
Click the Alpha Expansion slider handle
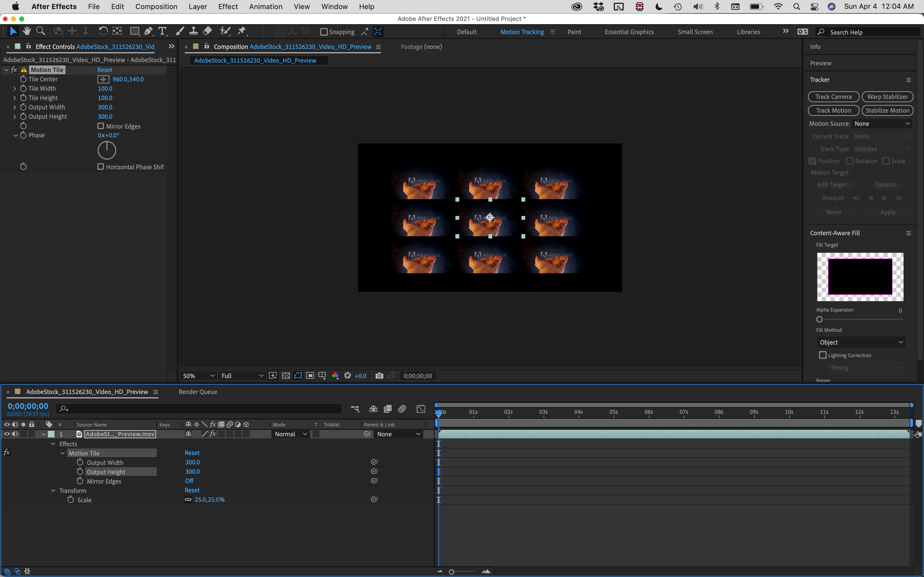820,319
